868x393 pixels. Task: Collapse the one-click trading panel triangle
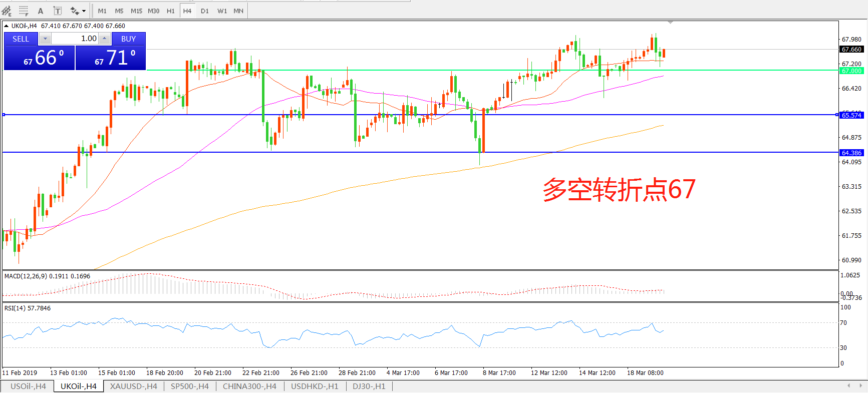point(6,26)
